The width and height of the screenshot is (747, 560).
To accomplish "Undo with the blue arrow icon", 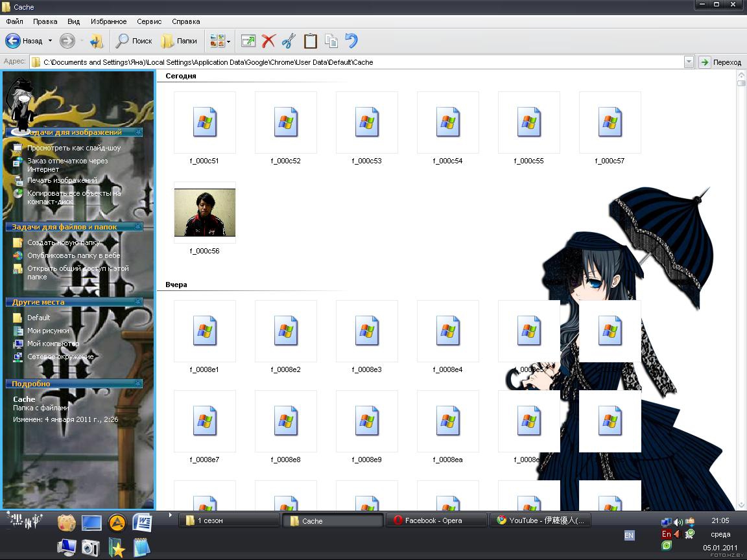I will click(351, 41).
